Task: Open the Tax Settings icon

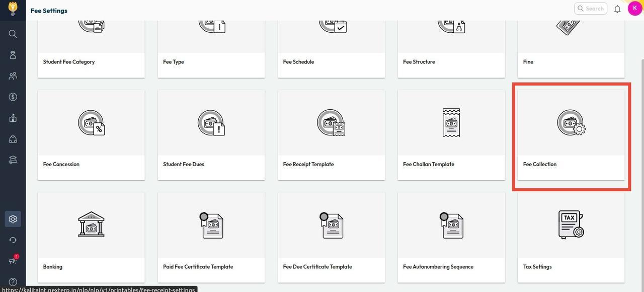Action: [571, 225]
